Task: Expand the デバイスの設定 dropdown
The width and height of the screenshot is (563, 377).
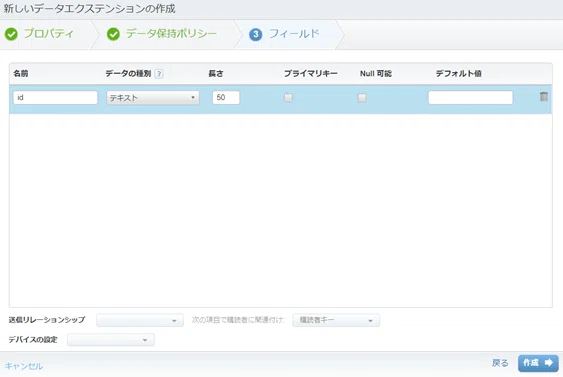Action: click(111, 340)
